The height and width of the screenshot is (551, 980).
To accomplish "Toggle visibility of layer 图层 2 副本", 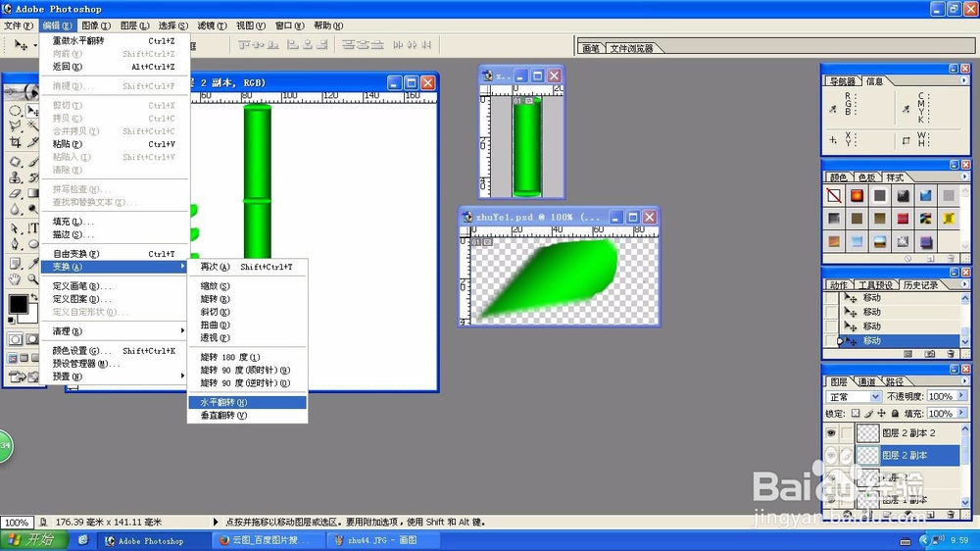I will pos(831,455).
